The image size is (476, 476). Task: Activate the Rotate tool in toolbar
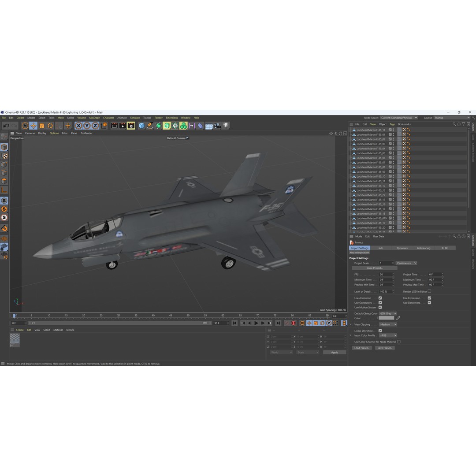coord(50,125)
